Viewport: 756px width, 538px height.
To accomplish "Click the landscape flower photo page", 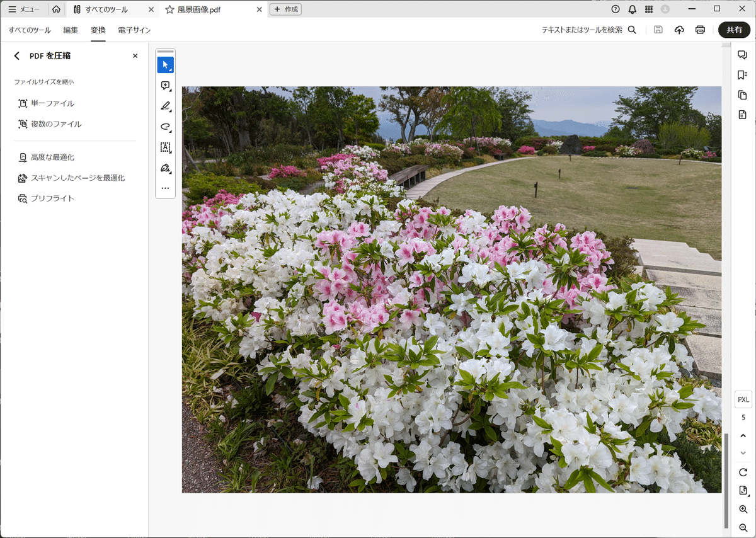I will tap(452, 290).
